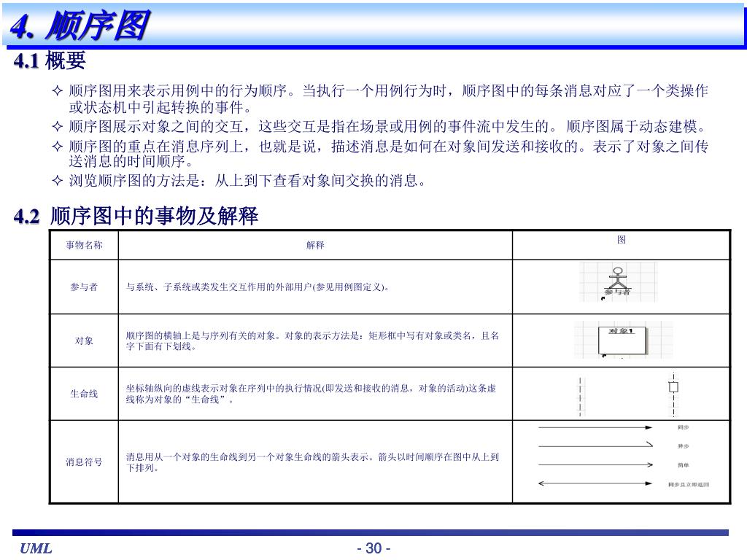Click the '同步且立即返回' arrow label
Screen dimensions: 747x560
coord(689,485)
